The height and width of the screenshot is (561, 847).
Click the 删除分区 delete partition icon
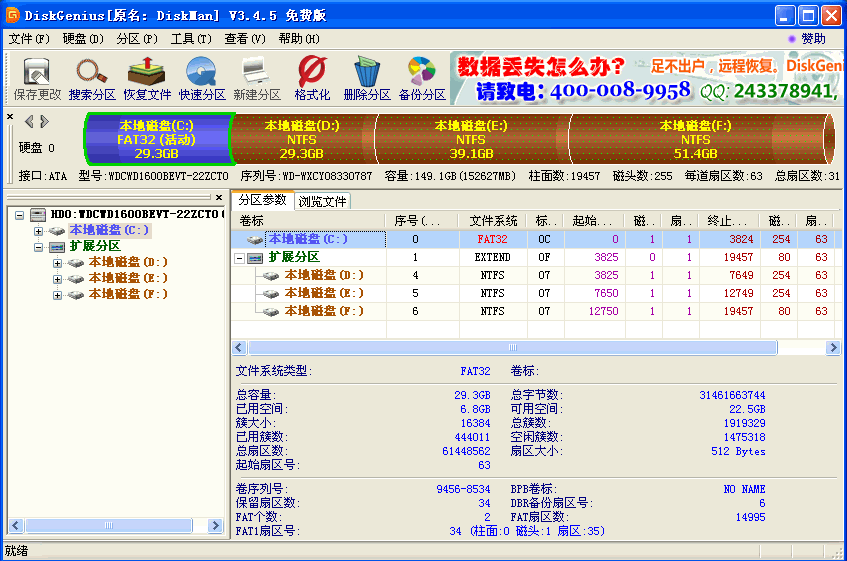coord(367,78)
